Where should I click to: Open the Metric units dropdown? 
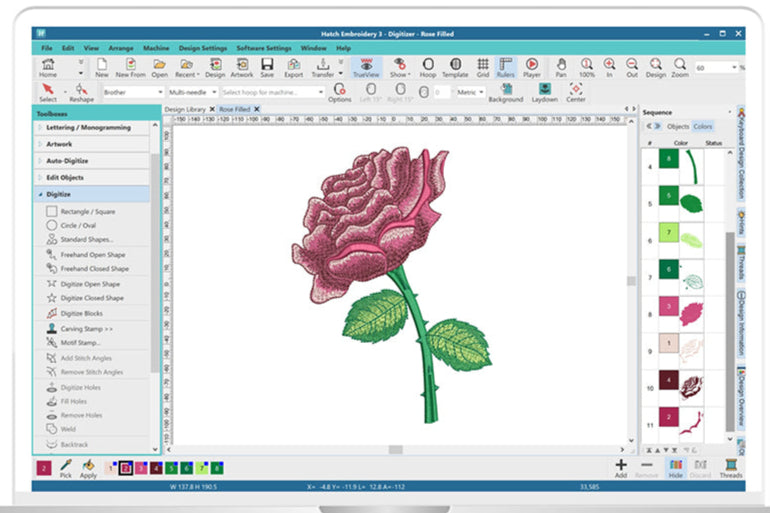470,92
